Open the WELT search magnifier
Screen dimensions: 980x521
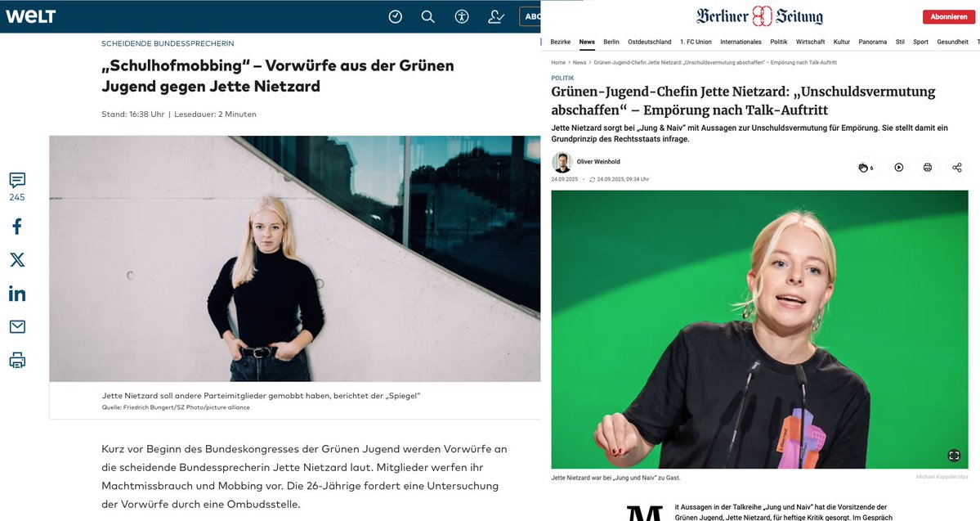tap(428, 17)
